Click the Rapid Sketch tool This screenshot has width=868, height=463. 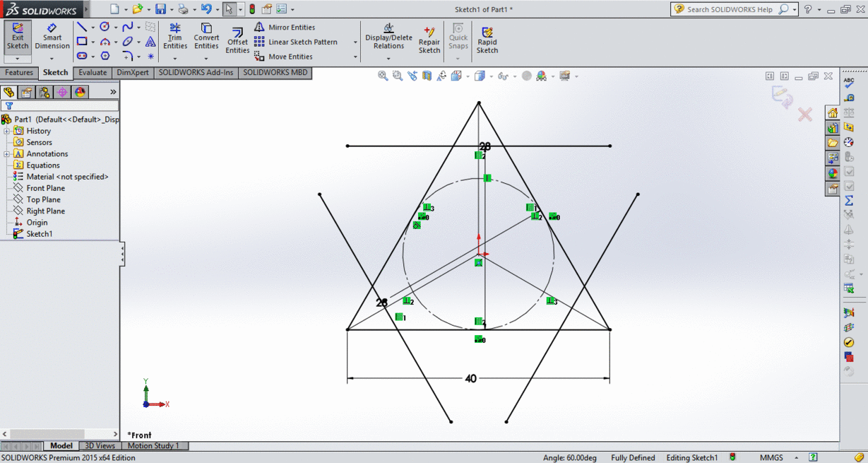tap(487, 40)
